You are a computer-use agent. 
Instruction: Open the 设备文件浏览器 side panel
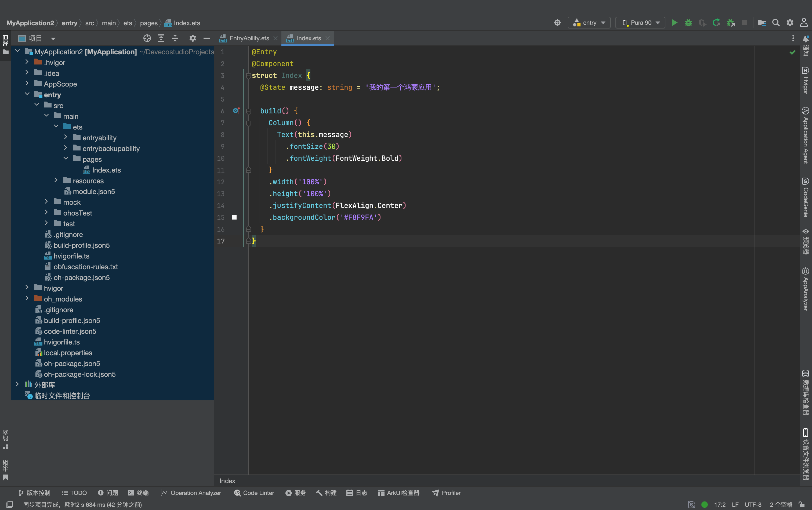[x=806, y=454]
